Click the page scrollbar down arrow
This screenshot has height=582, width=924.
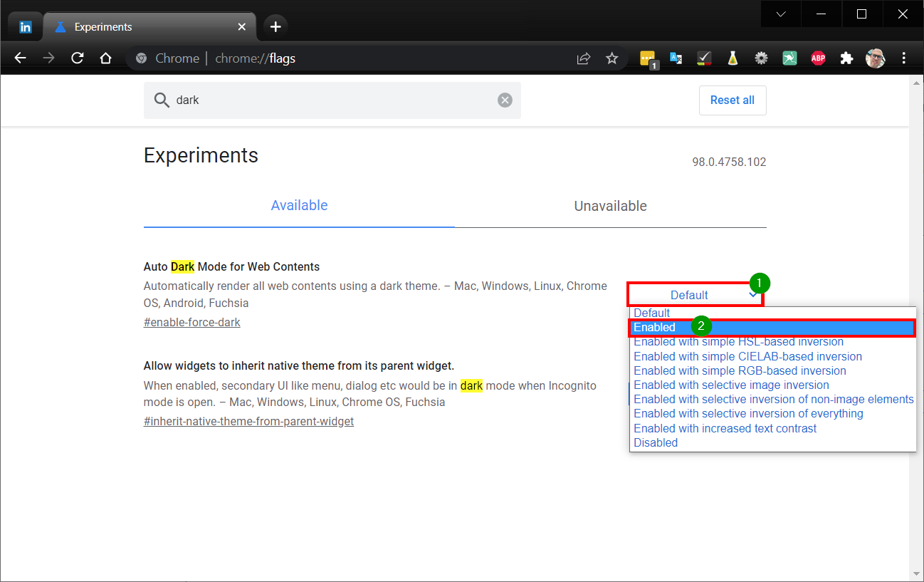pos(915,573)
